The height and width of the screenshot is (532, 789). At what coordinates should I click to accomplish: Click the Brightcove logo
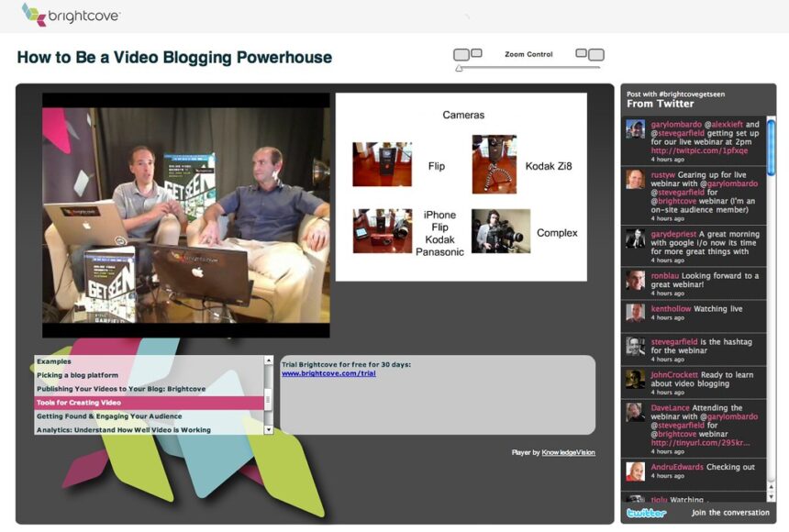coord(71,15)
